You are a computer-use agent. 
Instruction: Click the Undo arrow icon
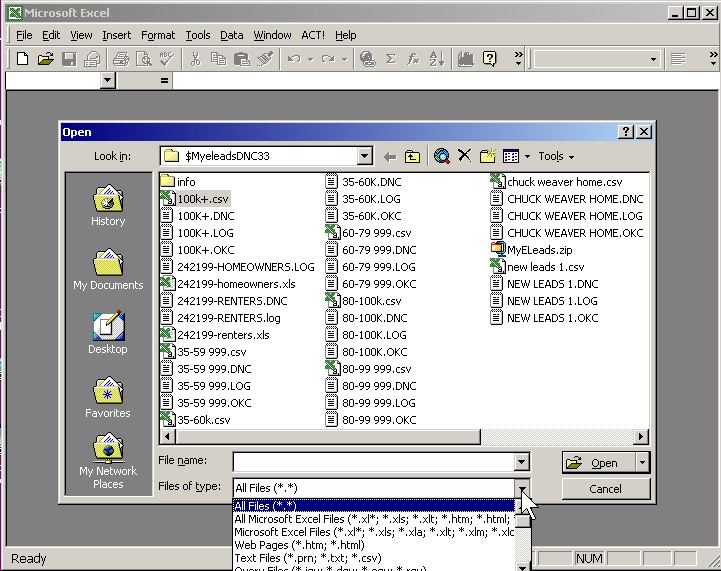point(294,59)
